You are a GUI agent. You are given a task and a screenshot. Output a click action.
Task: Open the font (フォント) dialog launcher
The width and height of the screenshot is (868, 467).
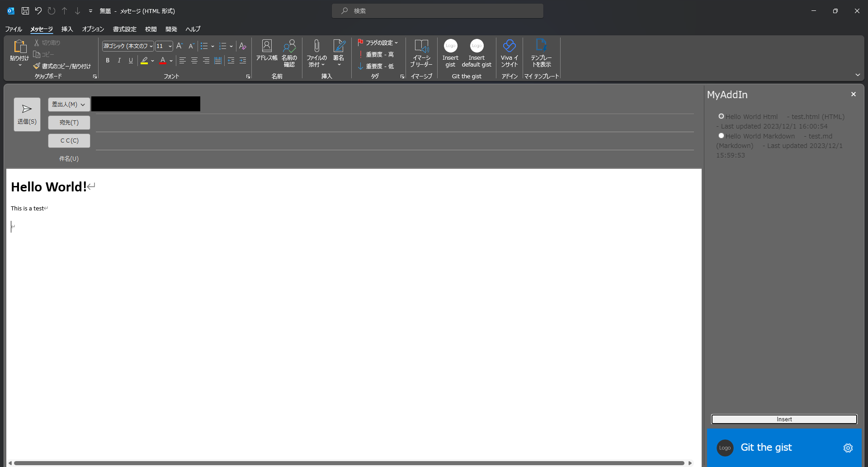click(248, 76)
